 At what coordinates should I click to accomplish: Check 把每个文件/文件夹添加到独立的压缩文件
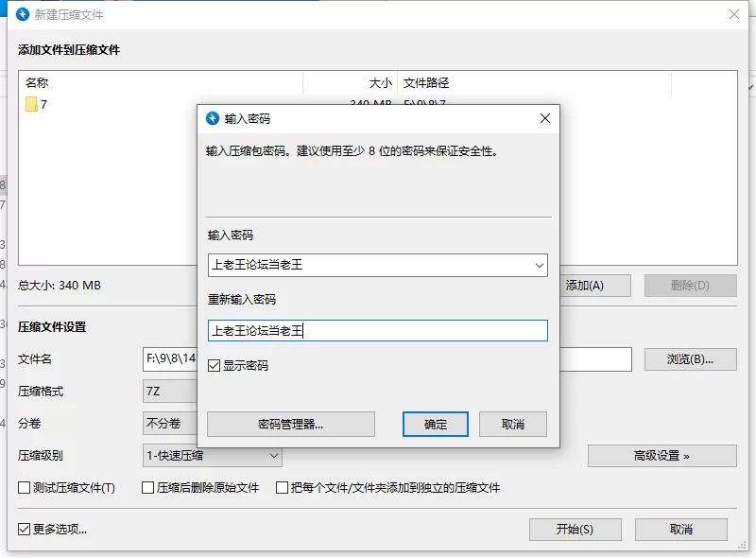tap(282, 487)
